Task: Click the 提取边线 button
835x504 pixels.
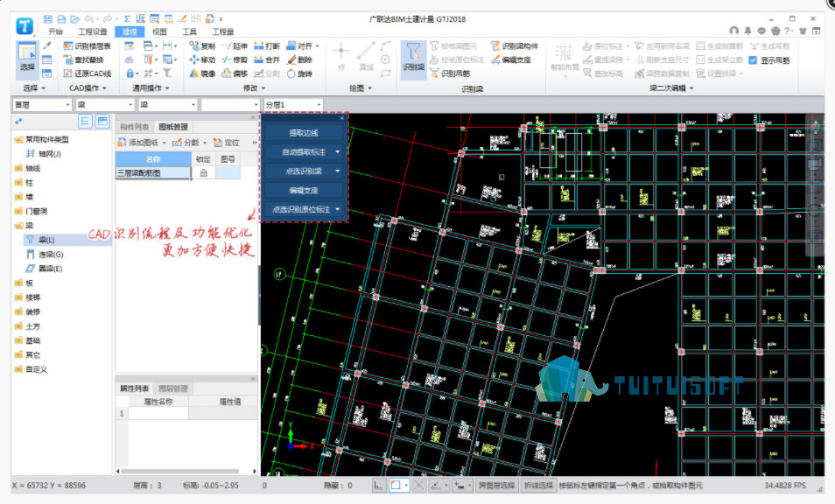Action: 304,133
